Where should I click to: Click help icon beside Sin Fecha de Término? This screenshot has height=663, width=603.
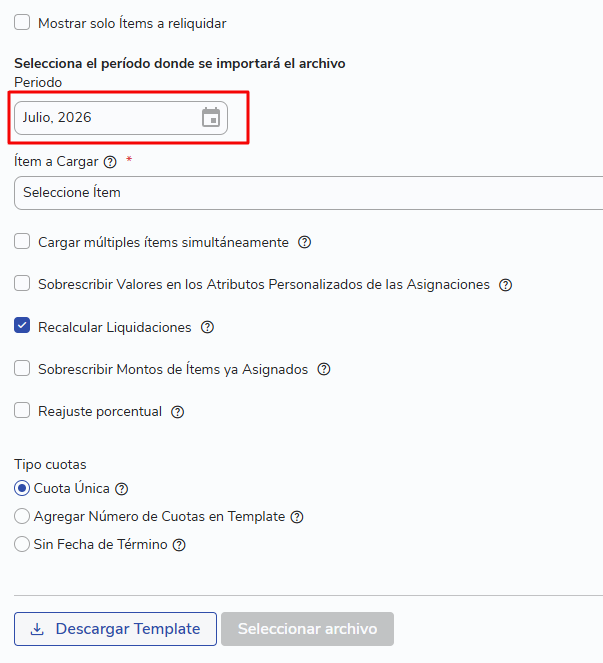[179, 545]
